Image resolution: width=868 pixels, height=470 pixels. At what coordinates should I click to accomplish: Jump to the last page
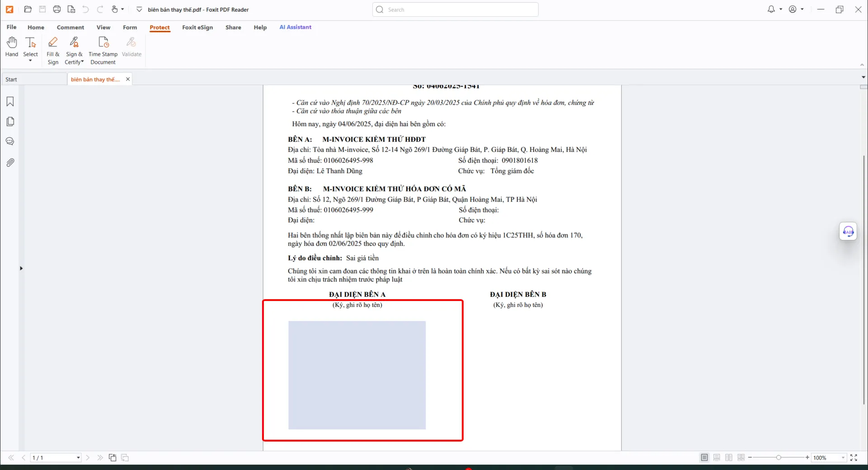pos(100,458)
